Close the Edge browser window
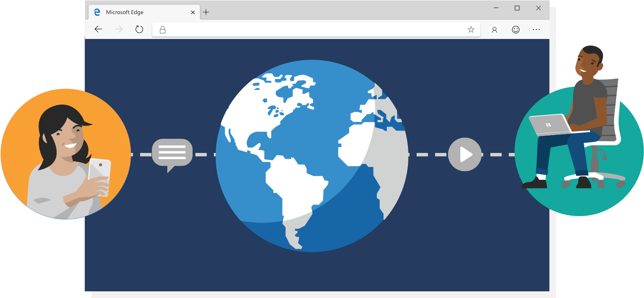Viewport: 644px width, 298px height. pyautogui.click(x=538, y=8)
